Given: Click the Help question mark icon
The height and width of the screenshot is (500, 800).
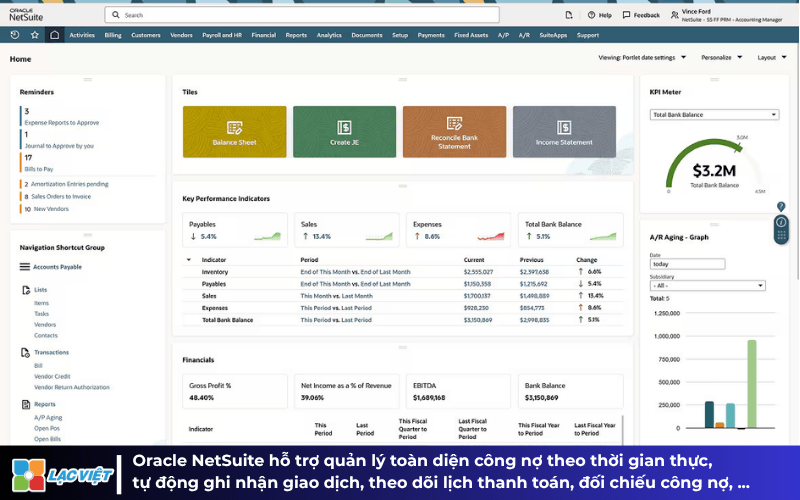Looking at the screenshot, I should point(591,15).
